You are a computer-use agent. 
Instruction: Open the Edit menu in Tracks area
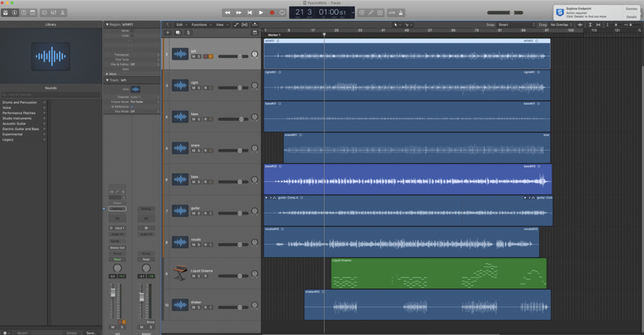[x=181, y=25]
